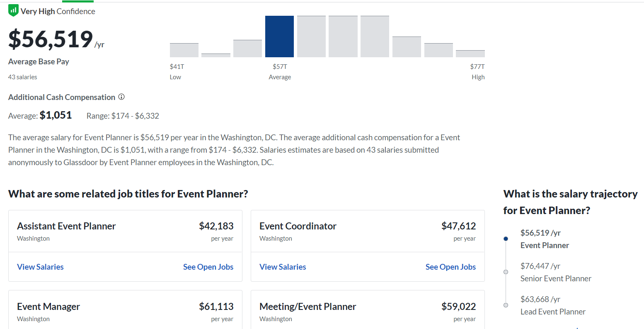Select the highlighted blue average salary bar
The width and height of the screenshot is (644, 329).
(x=279, y=36)
